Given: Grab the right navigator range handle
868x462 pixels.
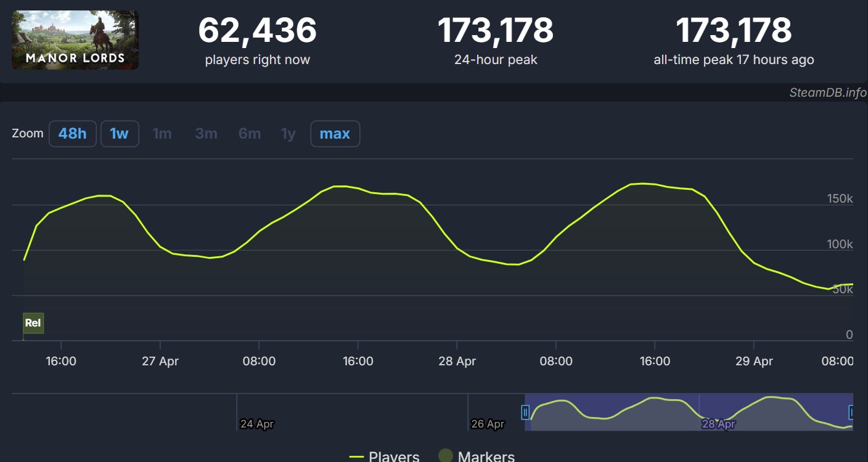Looking at the screenshot, I should (x=851, y=412).
